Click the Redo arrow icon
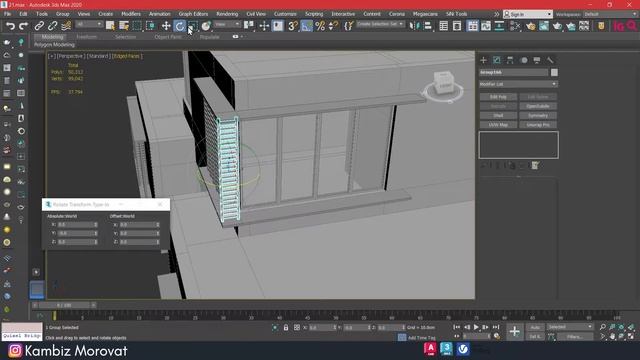This screenshot has width=640, height=360. 23,26
